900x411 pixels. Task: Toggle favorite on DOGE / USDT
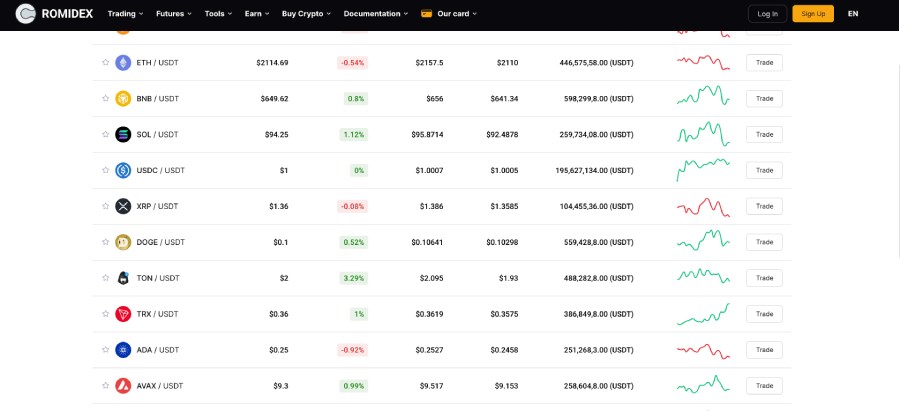point(106,242)
